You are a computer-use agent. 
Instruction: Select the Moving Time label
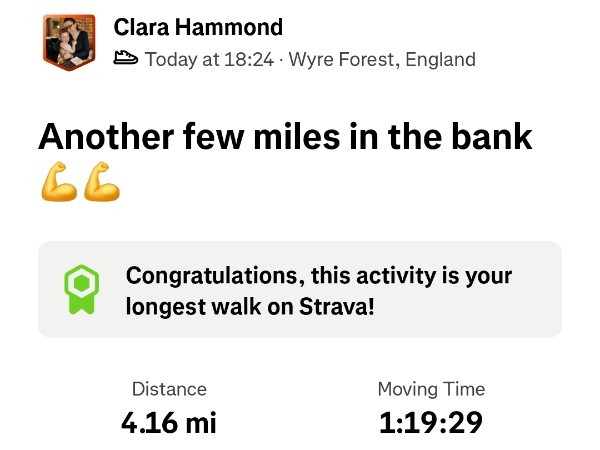coord(431,389)
